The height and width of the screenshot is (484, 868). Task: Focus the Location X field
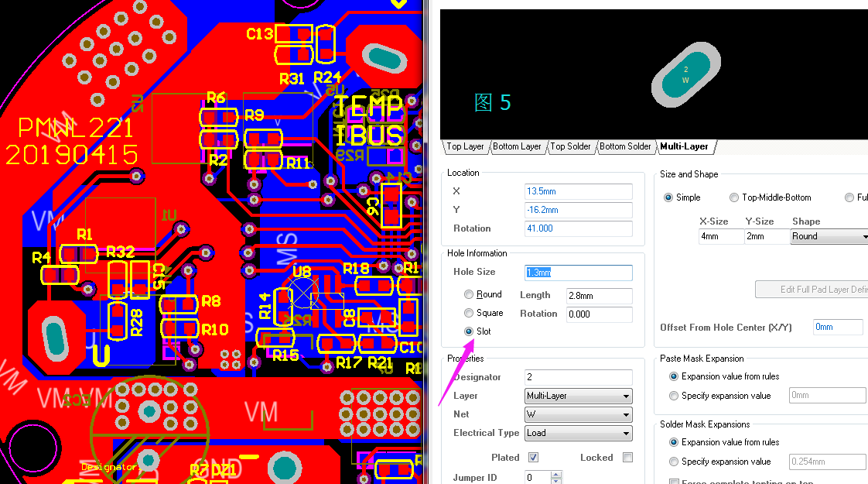pos(579,191)
